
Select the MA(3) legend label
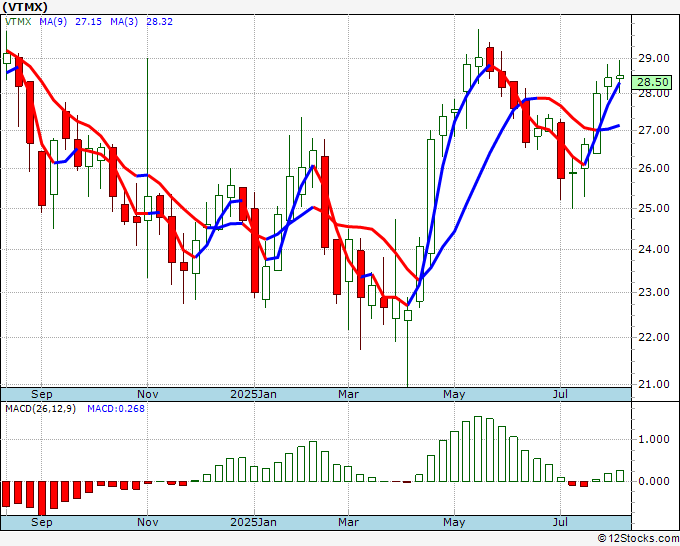pos(124,21)
